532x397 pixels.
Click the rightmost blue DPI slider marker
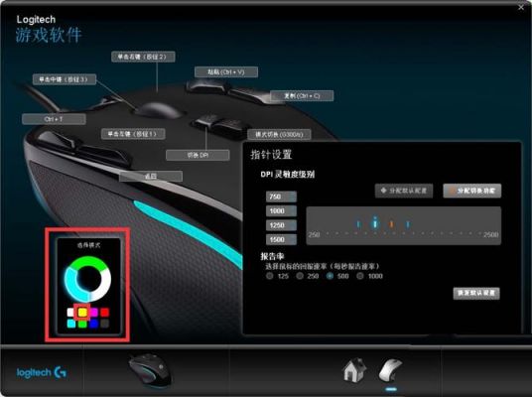tap(408, 224)
